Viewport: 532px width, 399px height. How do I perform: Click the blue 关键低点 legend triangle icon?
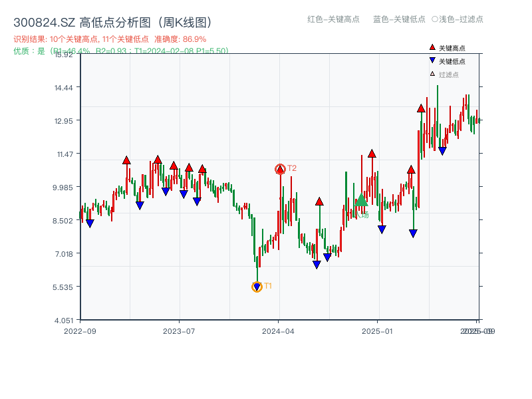point(432,61)
